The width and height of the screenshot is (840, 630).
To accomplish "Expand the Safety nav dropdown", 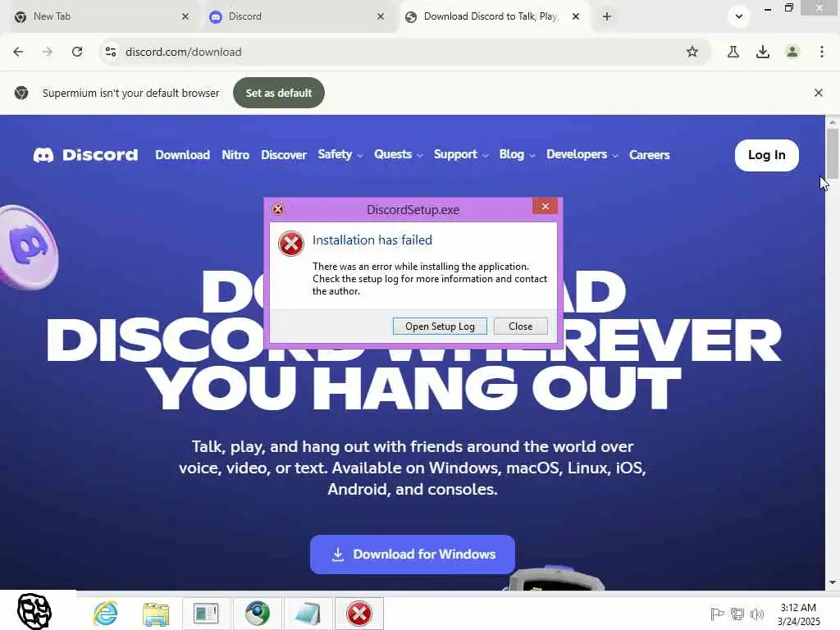I will click(340, 155).
